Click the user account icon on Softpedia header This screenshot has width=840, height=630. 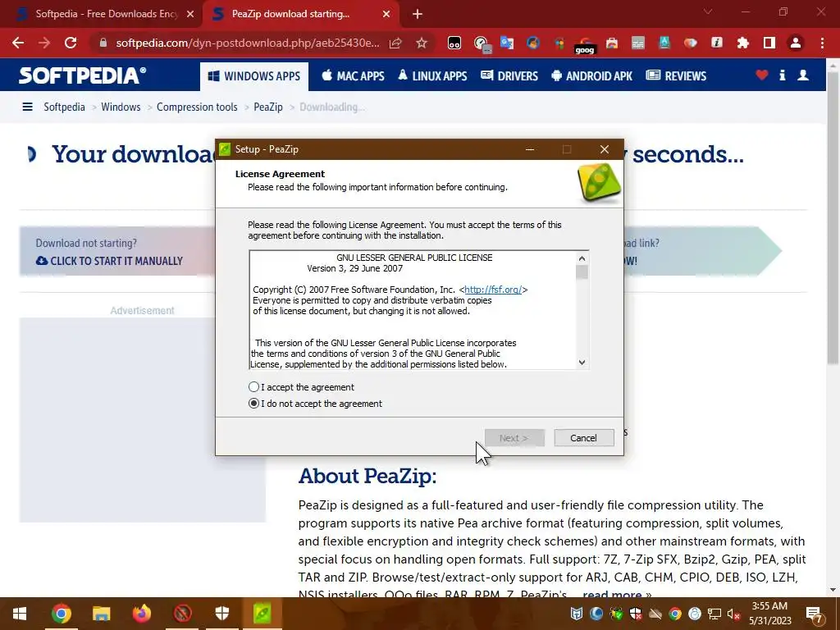(802, 75)
